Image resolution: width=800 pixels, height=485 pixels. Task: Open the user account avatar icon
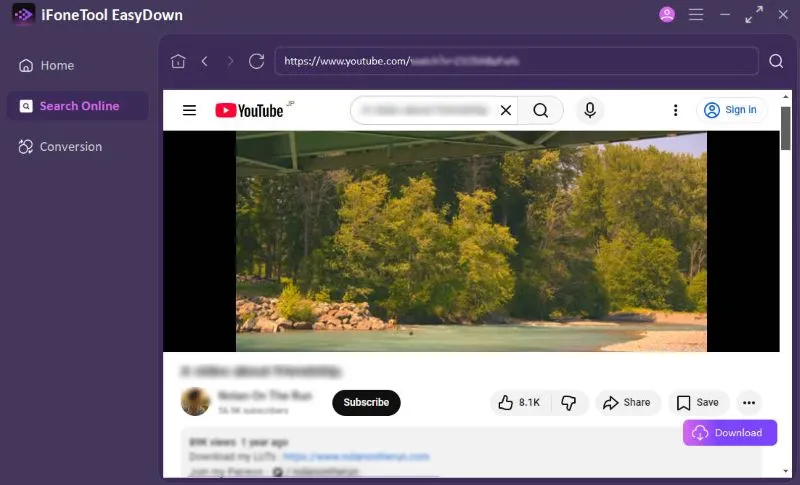667,15
